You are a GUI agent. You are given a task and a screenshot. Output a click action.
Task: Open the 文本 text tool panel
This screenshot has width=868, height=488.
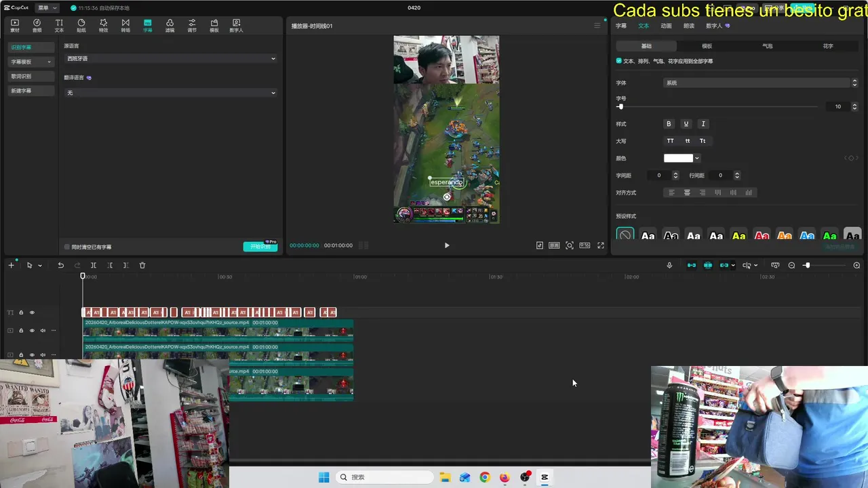pyautogui.click(x=59, y=26)
